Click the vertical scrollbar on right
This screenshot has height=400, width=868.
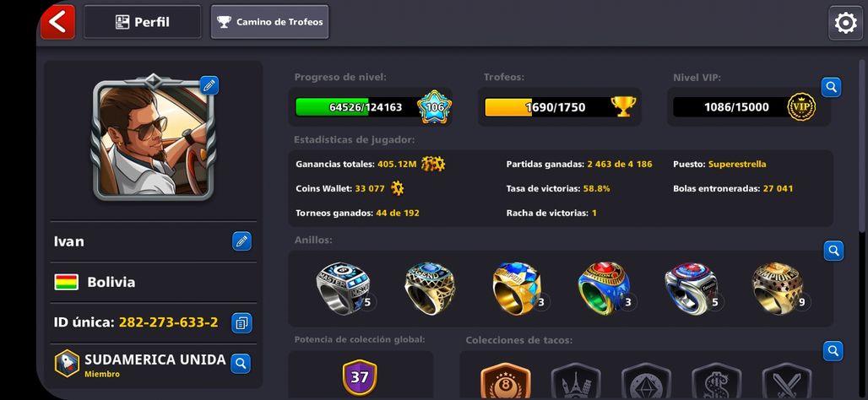pos(862,145)
